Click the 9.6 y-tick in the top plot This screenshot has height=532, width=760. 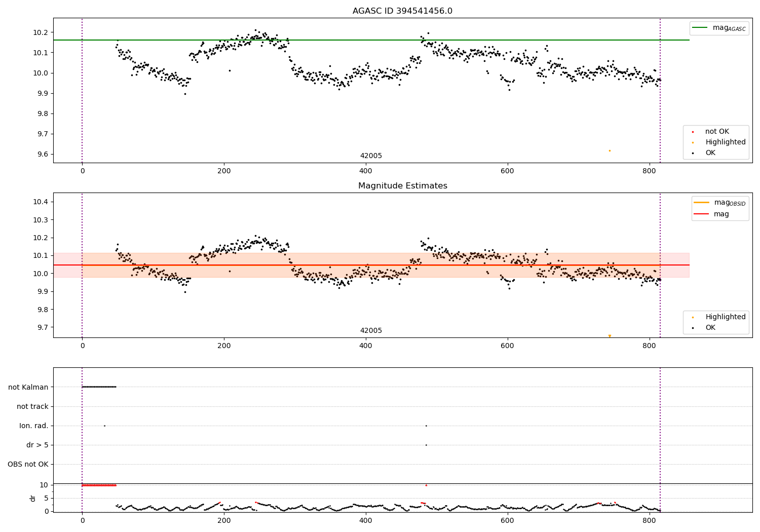tap(42, 155)
